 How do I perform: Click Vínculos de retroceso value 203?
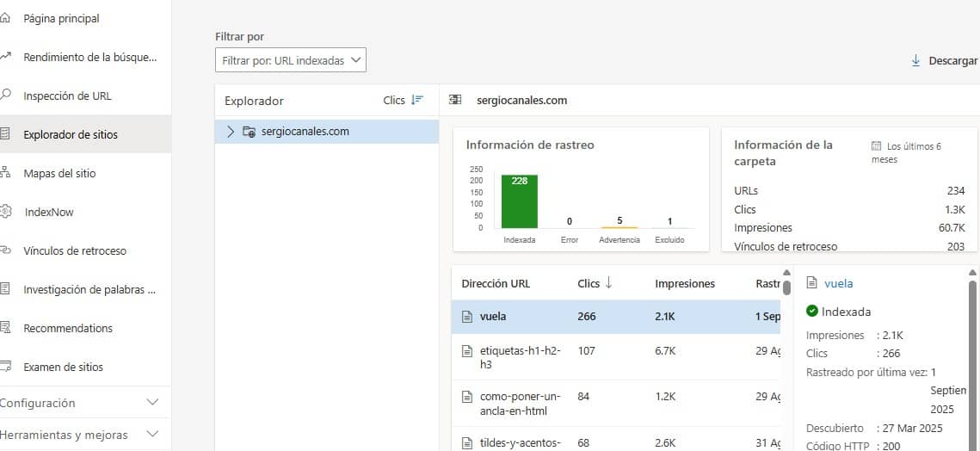(956, 246)
